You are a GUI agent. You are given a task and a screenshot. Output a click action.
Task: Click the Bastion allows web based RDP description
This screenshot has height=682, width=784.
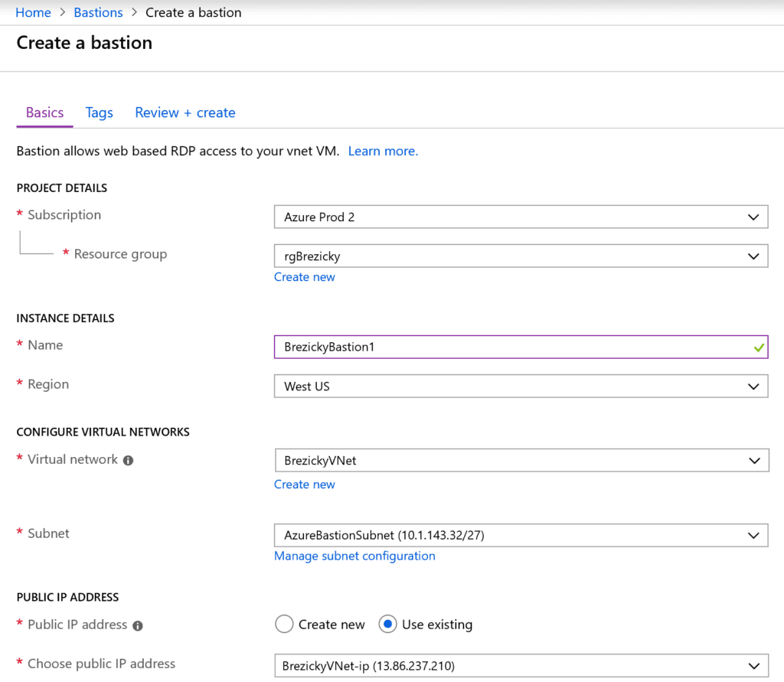coord(178,151)
